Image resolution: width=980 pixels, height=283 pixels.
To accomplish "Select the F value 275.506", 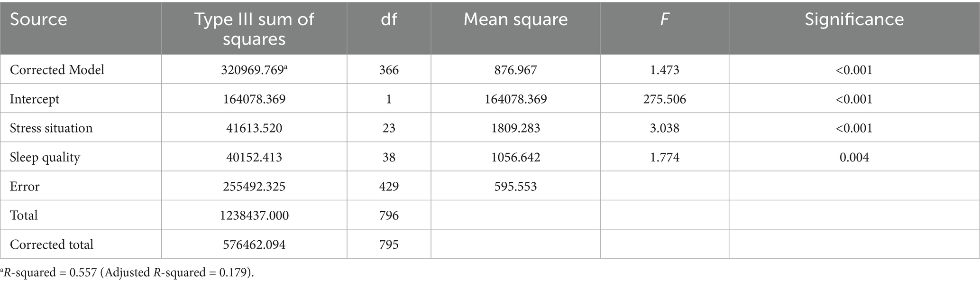I will click(x=664, y=99).
